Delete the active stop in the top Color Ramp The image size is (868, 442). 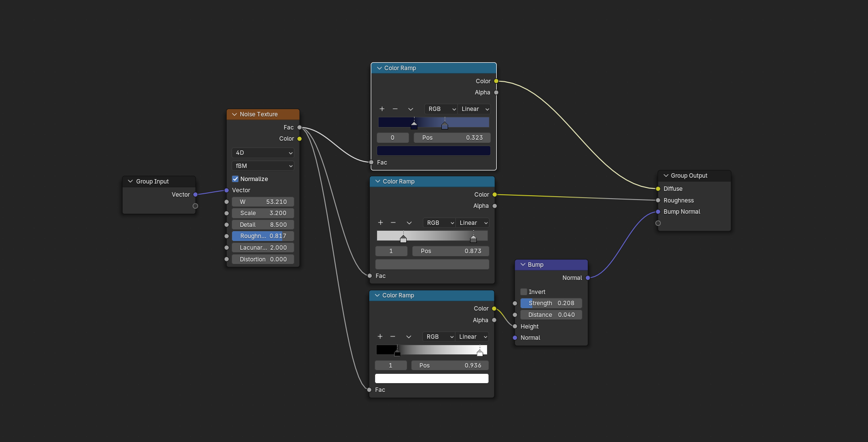tap(395, 109)
